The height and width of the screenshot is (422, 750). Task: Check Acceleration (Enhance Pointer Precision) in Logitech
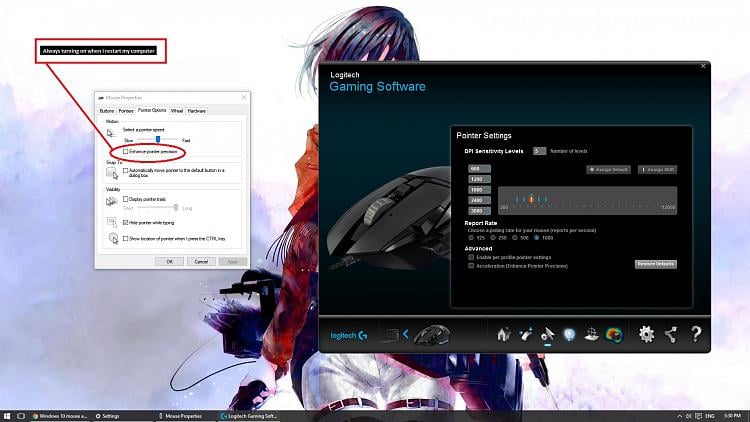471,266
